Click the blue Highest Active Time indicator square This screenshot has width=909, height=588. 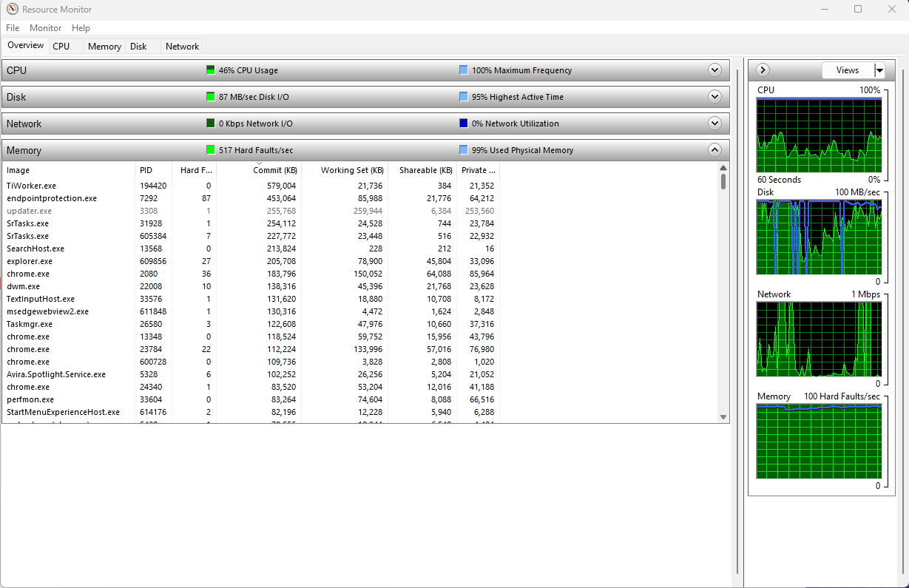(x=463, y=97)
